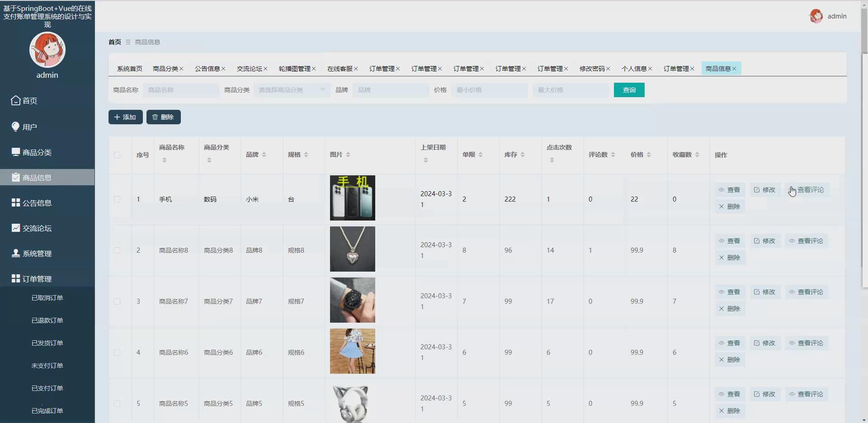868x423 pixels.
Task: Open 已发货订单 in sidebar submenu
Action: pos(47,343)
